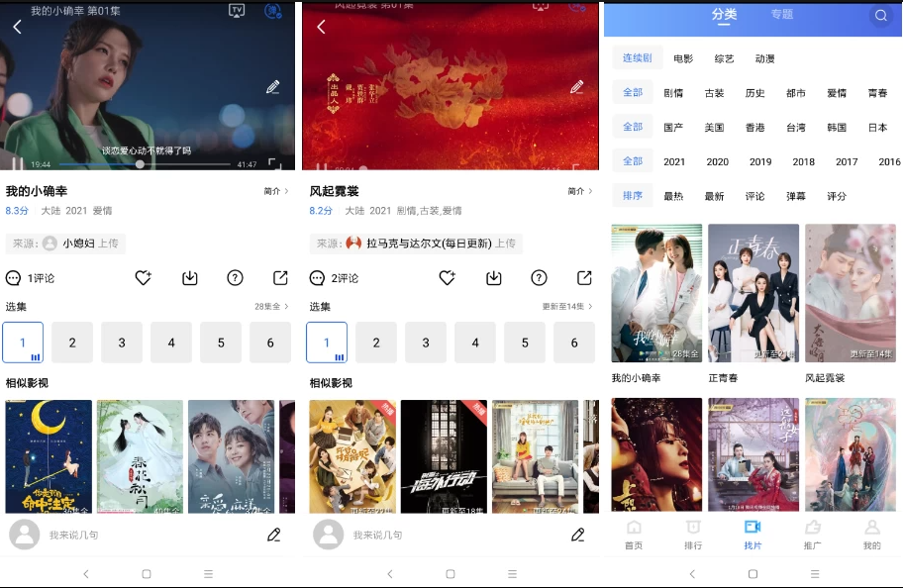This screenshot has width=903, height=588.
Task: Select 动漫 category
Action: [764, 58]
